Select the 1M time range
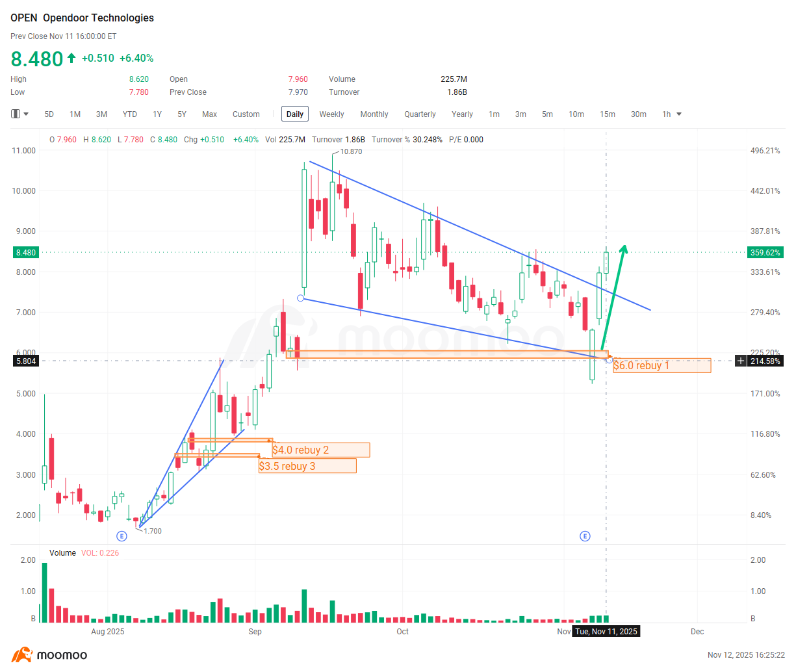This screenshot has width=796, height=672. (x=75, y=114)
